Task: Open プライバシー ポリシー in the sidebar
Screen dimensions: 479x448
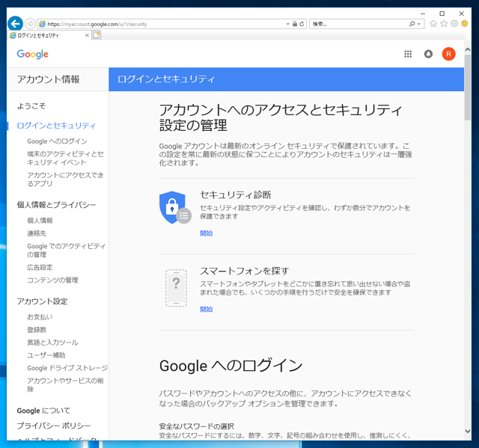Action: point(54,426)
